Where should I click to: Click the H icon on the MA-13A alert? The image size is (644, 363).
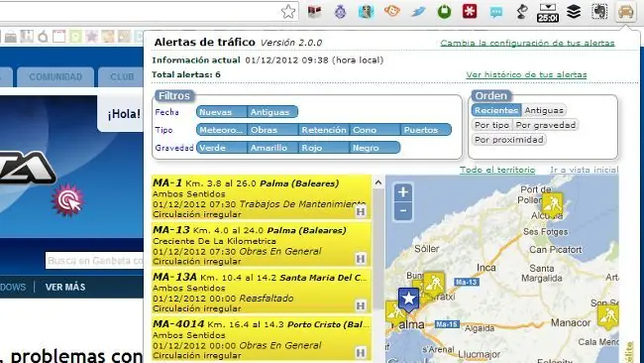[x=361, y=305]
